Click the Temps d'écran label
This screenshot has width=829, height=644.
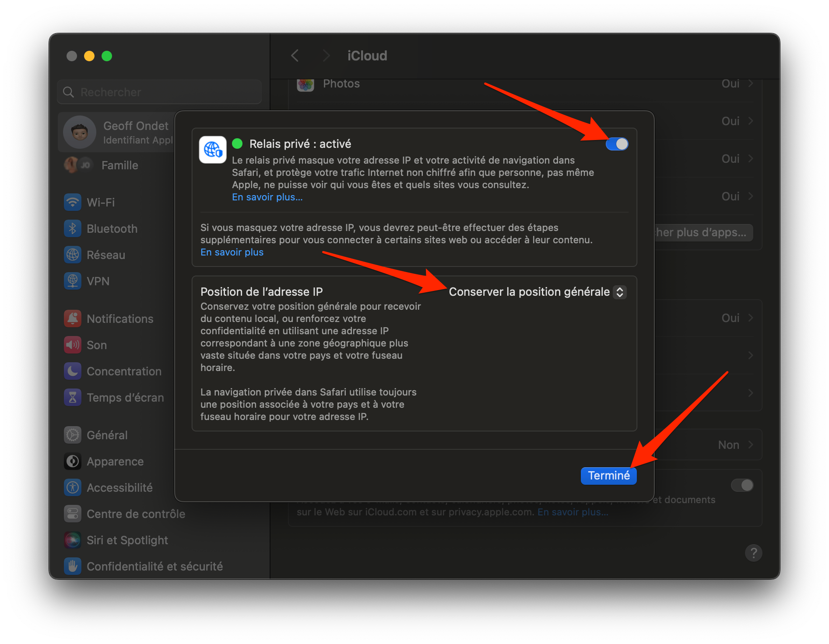click(x=126, y=398)
